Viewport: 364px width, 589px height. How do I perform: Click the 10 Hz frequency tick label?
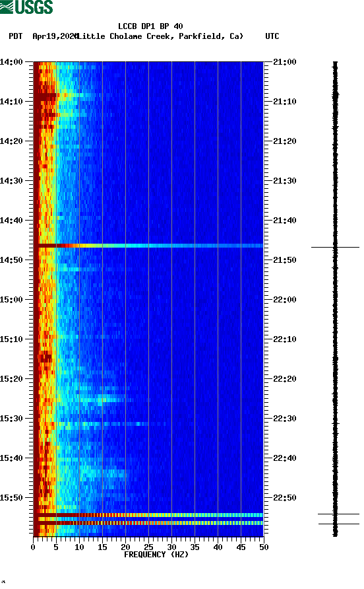(79, 547)
